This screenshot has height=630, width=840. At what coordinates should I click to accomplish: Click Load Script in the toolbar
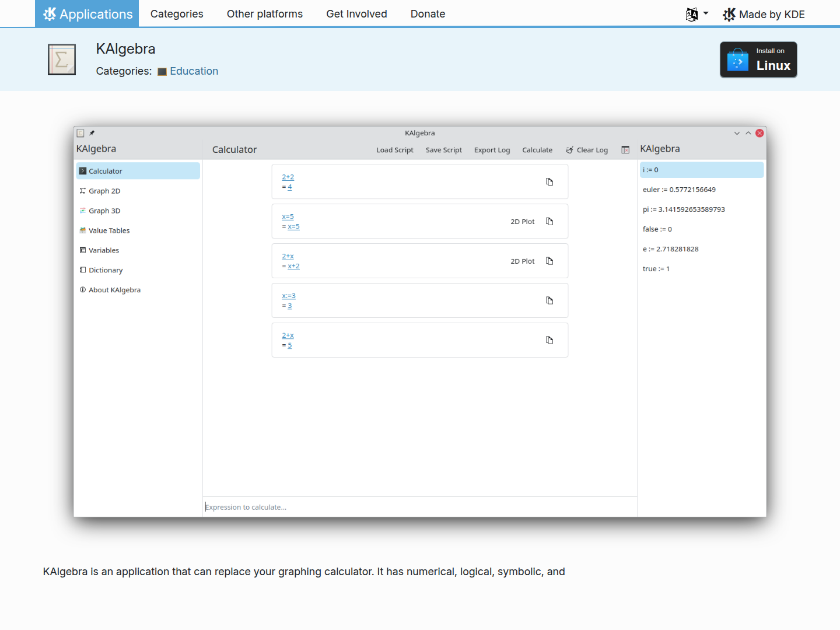[x=395, y=150]
